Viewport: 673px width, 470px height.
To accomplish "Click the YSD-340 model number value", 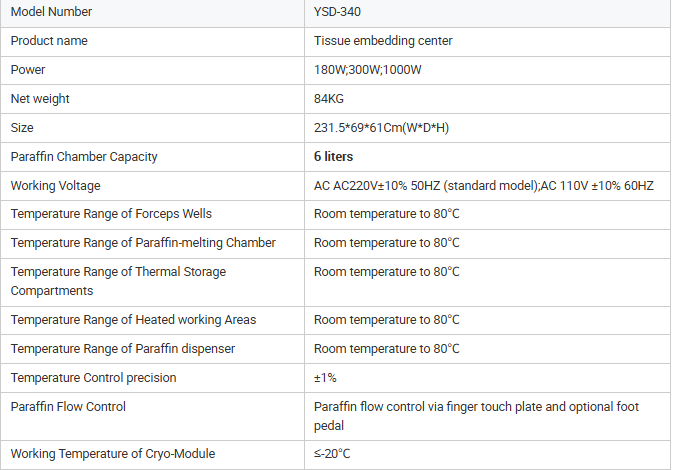I will pos(337,12).
